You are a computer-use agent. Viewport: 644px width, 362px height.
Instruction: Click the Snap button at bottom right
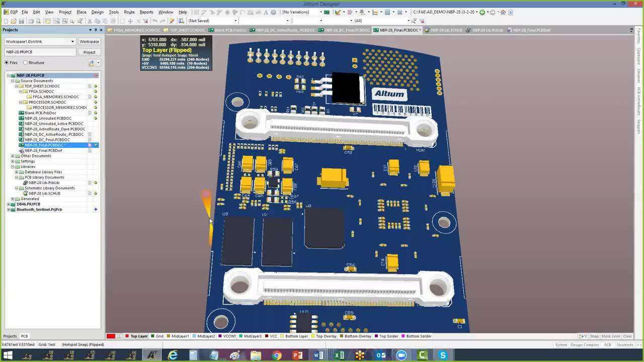point(594,336)
